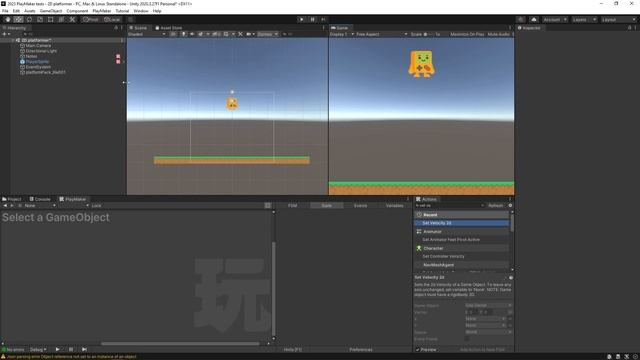The height and width of the screenshot is (360, 640).
Task: Switch to the Project tab
Action: click(12, 199)
